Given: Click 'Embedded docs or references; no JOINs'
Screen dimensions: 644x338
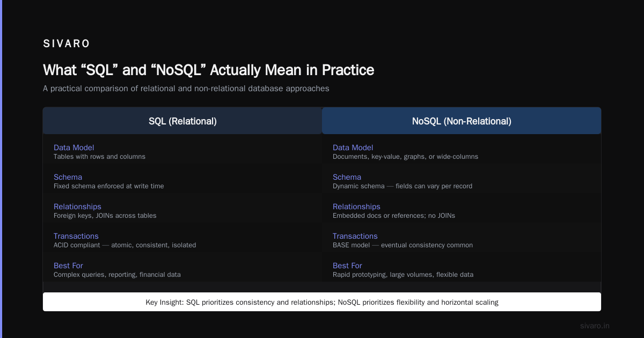Looking at the screenshot, I should click(394, 216).
